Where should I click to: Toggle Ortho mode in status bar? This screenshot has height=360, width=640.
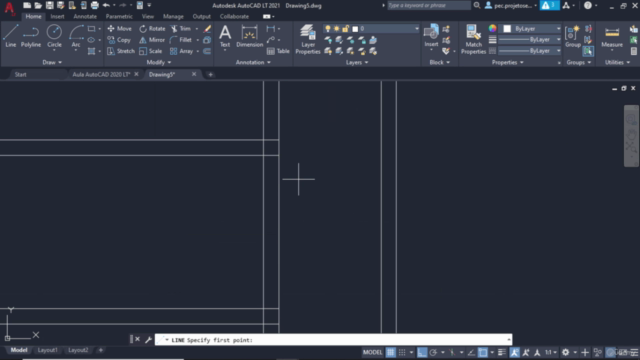point(422,352)
